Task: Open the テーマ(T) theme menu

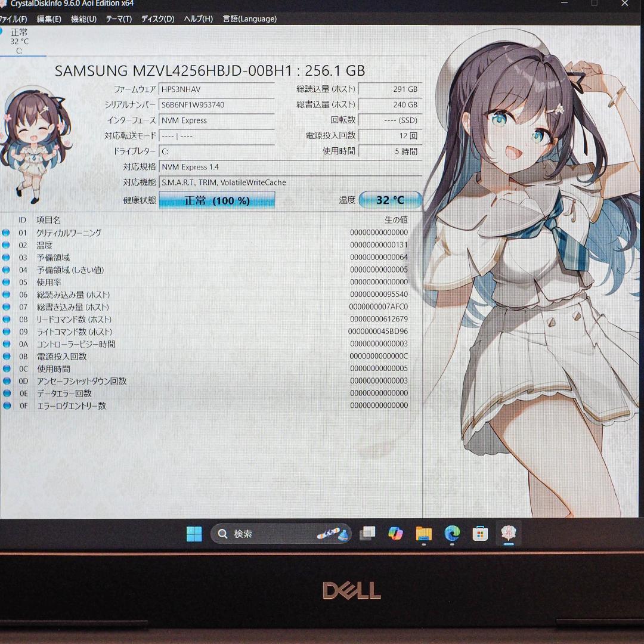Action: [x=119, y=18]
